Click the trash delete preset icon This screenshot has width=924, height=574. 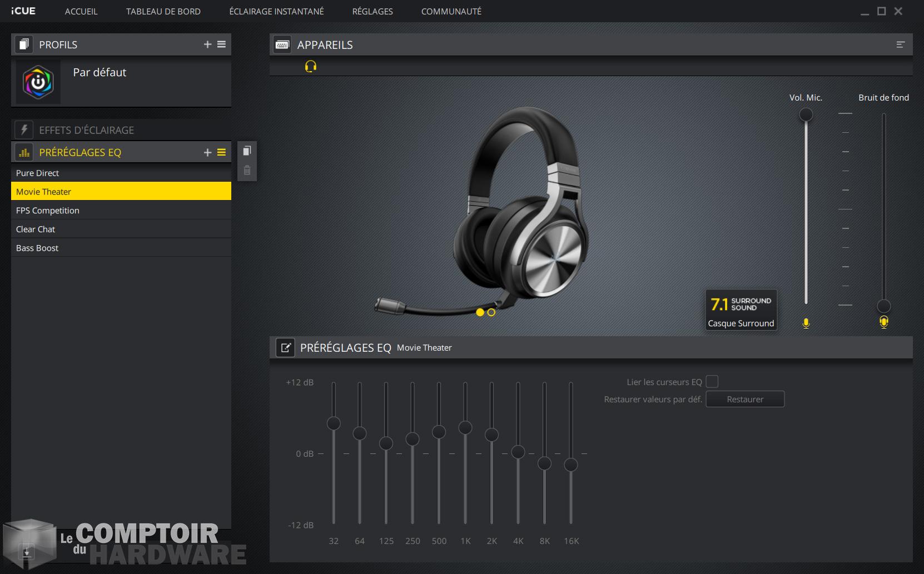pos(247,171)
